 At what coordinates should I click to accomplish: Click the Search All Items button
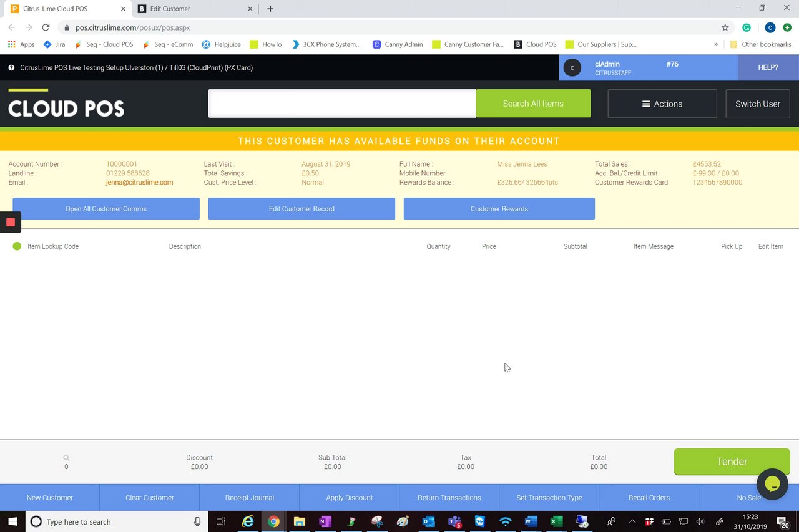point(533,104)
